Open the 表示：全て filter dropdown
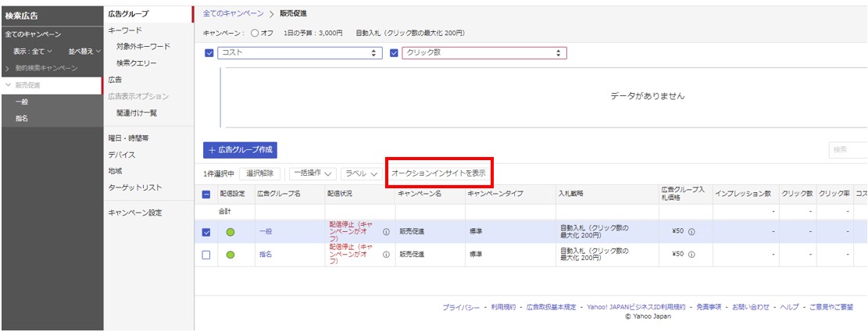This screenshot has height=332, width=868. pos(34,52)
